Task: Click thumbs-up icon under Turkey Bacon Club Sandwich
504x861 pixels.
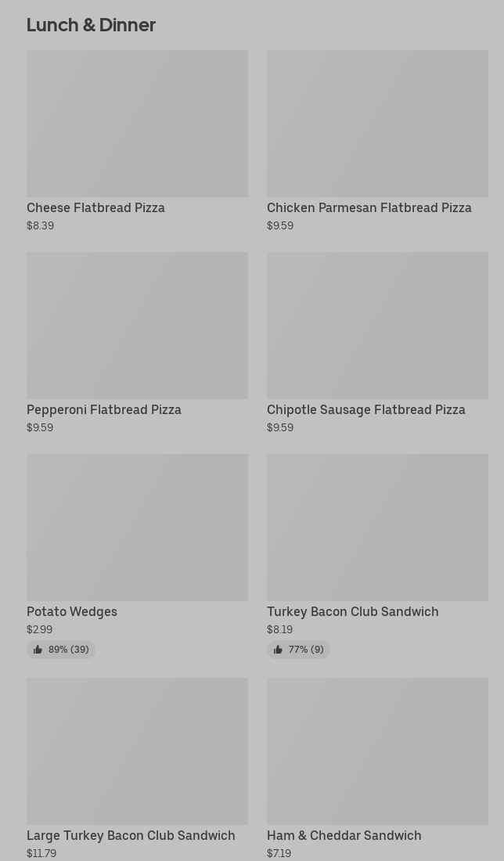Action: (x=278, y=650)
